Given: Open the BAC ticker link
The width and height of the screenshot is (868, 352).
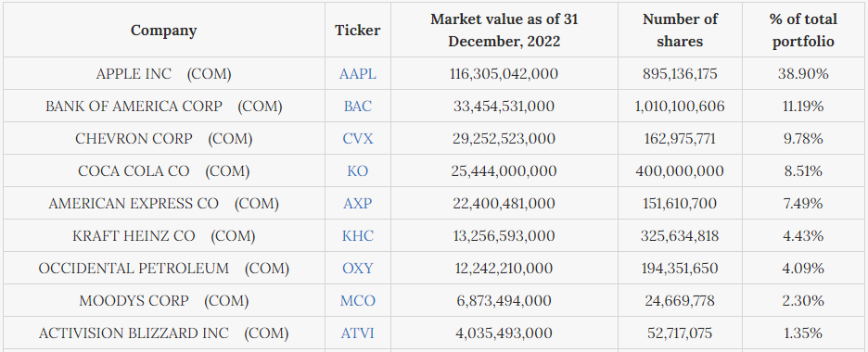Looking at the screenshot, I should 358,107.
